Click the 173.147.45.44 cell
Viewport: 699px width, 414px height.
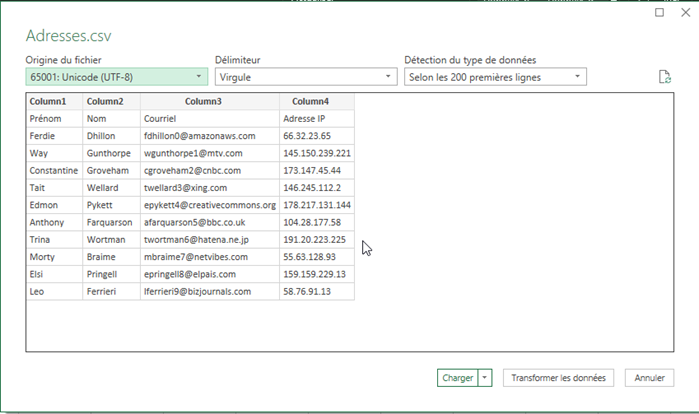click(x=317, y=171)
